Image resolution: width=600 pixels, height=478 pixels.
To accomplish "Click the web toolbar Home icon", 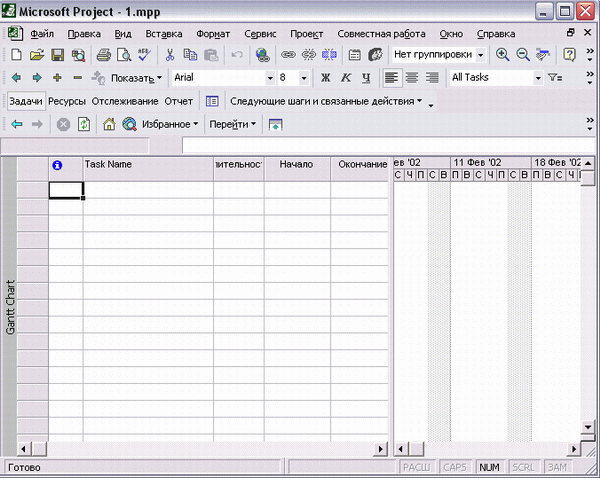I will (x=109, y=124).
